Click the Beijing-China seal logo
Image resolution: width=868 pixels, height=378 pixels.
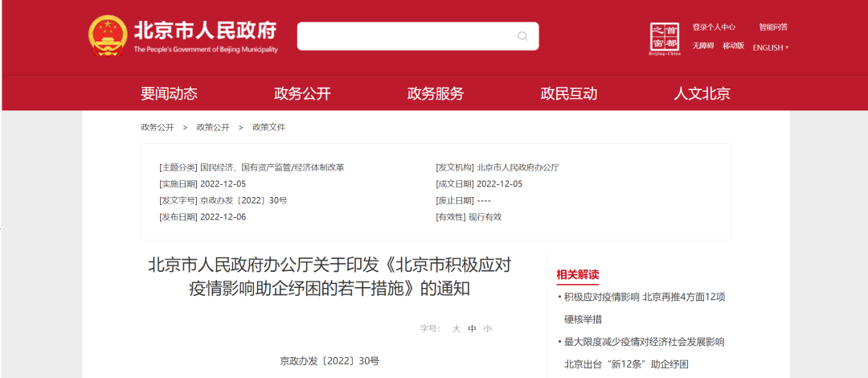[x=664, y=38]
